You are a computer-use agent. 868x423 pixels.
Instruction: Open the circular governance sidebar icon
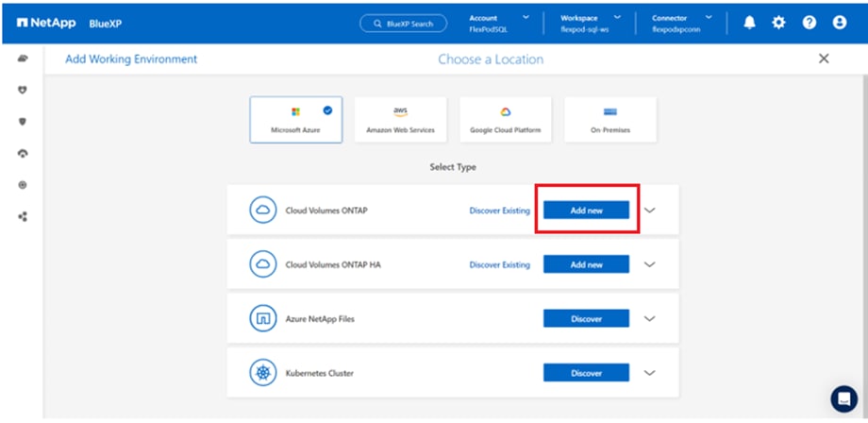(x=23, y=185)
